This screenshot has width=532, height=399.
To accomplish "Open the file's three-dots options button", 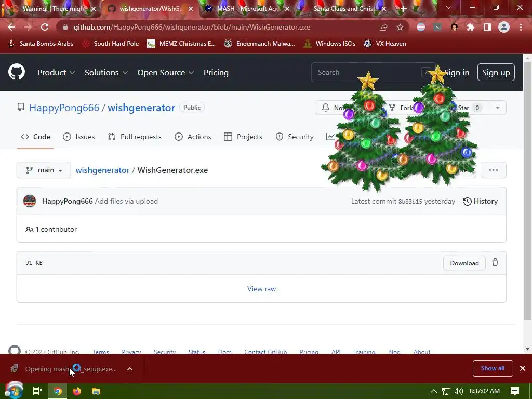I will [x=494, y=170].
